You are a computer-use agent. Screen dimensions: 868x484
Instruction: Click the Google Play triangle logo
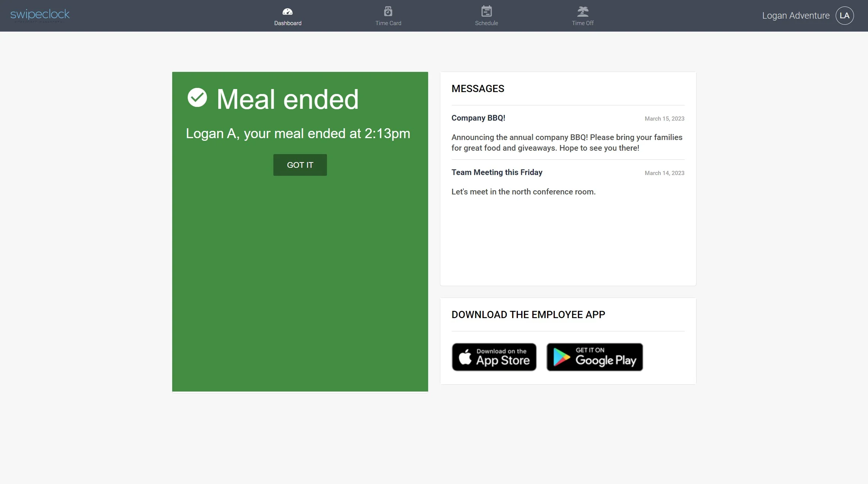point(561,357)
